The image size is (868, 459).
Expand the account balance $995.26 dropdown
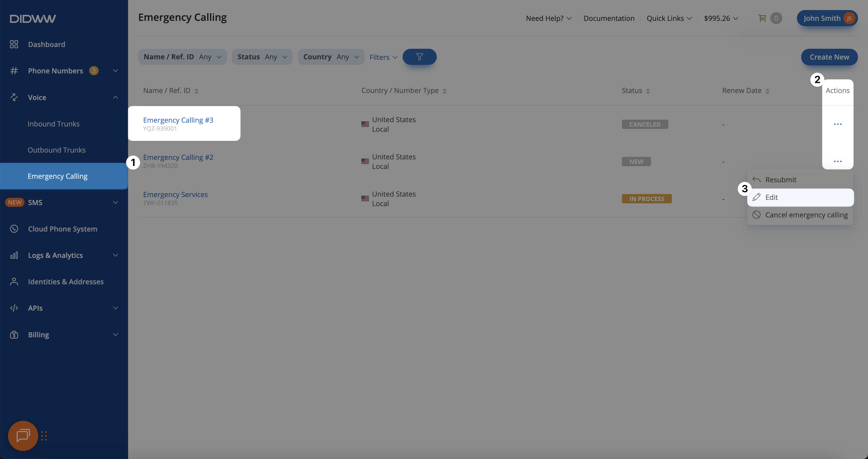tap(721, 18)
